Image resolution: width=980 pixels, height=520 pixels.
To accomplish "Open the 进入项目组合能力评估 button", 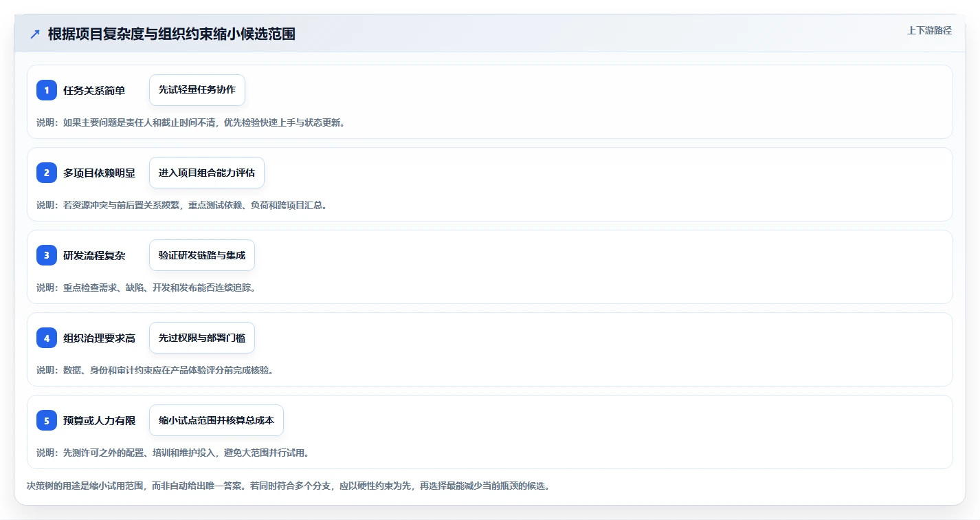I will [x=207, y=173].
